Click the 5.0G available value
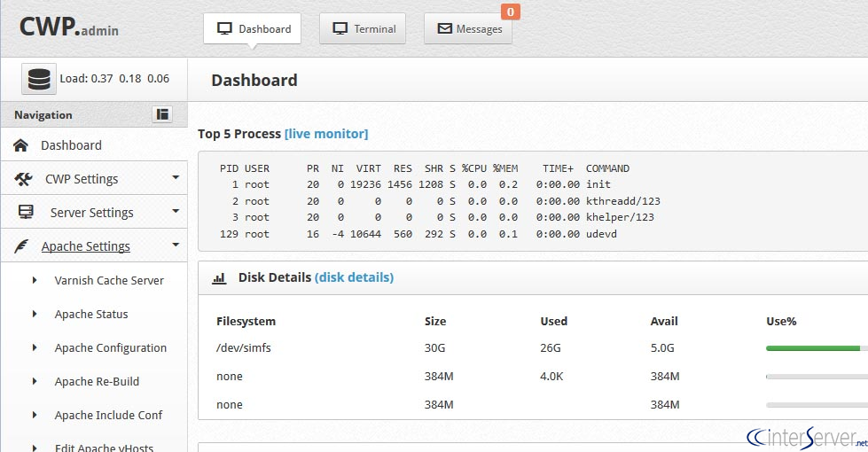The image size is (868, 452). 662,348
